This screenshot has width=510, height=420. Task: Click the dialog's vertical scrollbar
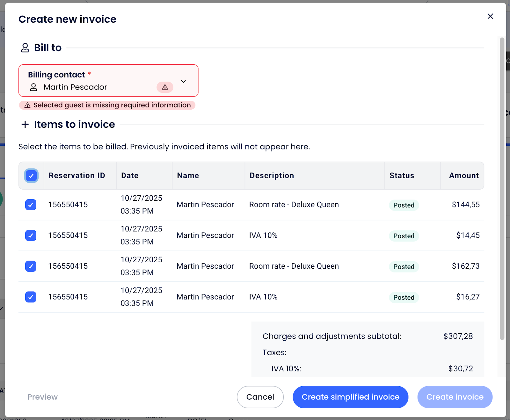[502, 191]
